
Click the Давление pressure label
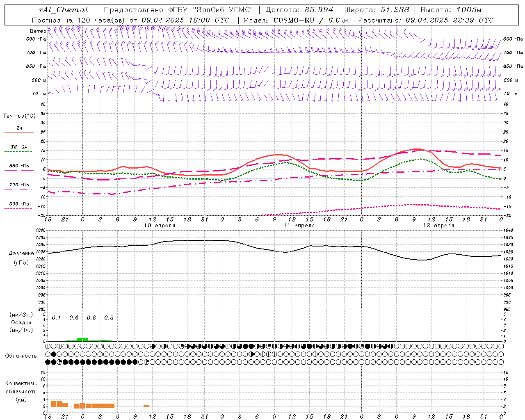coord(21,253)
